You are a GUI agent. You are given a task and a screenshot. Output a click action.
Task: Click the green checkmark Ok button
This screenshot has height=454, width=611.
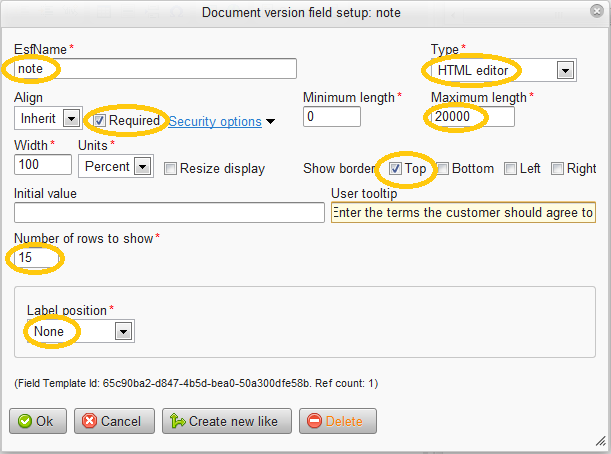click(38, 421)
